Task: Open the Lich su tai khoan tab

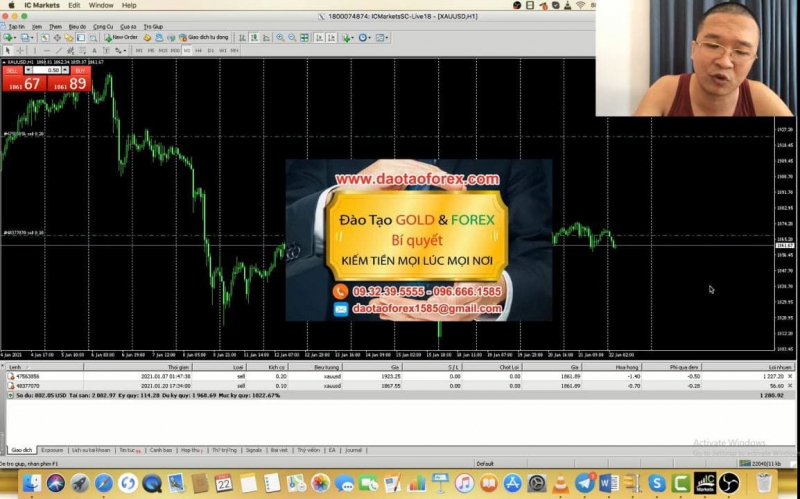Action: pyautogui.click(x=91, y=450)
